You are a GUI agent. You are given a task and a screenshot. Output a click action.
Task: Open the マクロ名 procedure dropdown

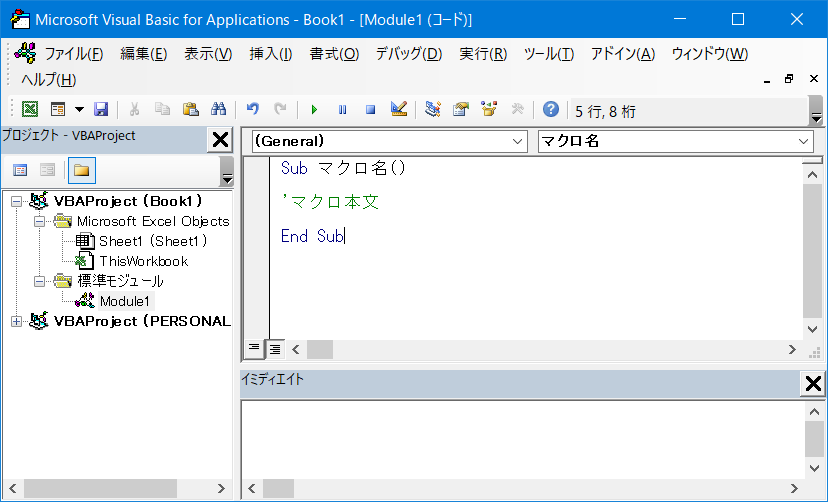pos(803,141)
